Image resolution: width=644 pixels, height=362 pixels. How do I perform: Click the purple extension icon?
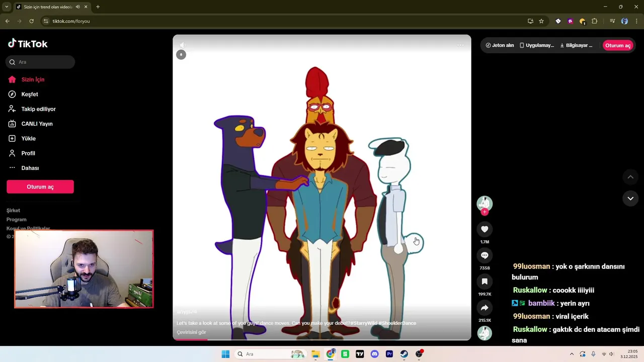click(570, 21)
